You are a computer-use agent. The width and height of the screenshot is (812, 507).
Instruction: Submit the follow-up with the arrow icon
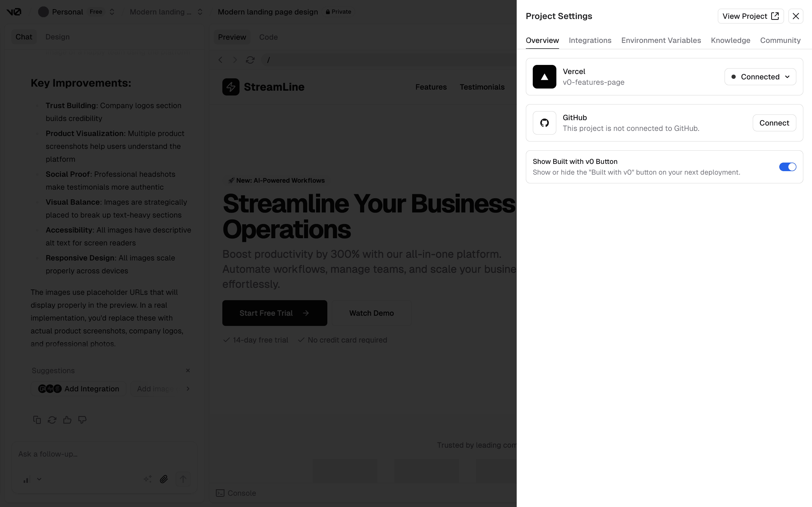183,479
